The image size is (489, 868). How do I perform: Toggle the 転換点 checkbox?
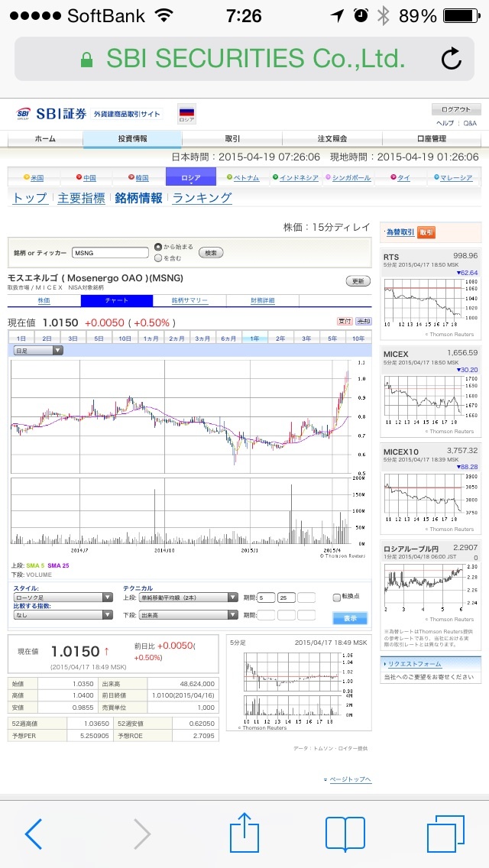336,598
